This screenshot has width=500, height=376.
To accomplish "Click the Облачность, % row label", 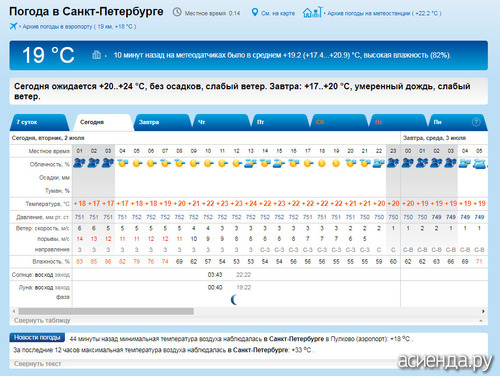I will [x=49, y=164].
